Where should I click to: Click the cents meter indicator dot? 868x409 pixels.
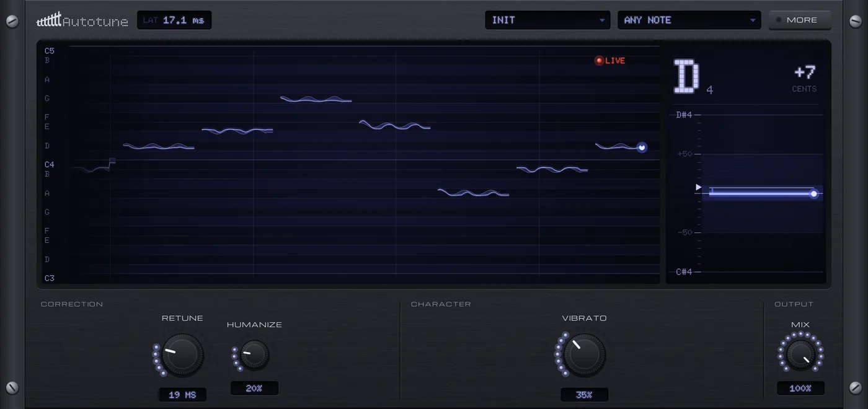813,194
